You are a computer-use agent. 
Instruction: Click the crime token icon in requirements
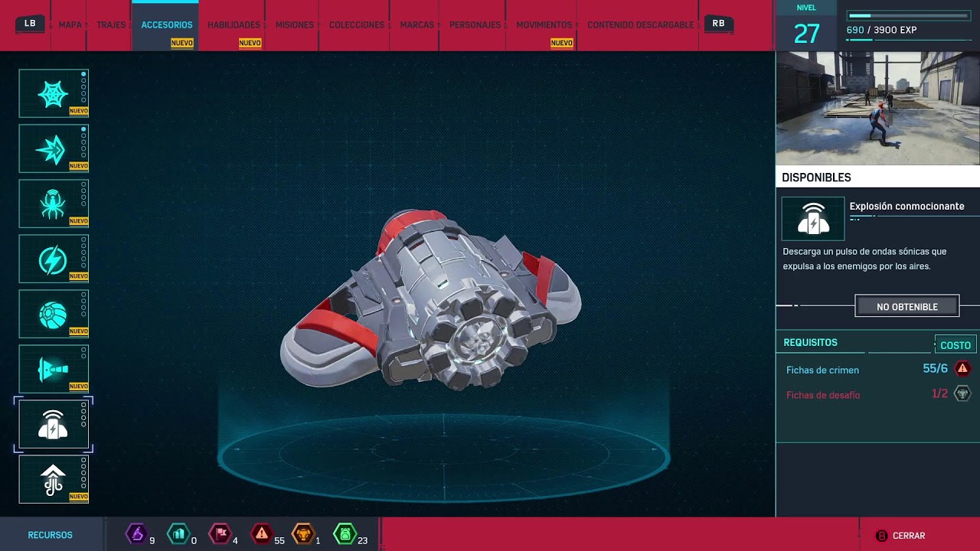(963, 369)
